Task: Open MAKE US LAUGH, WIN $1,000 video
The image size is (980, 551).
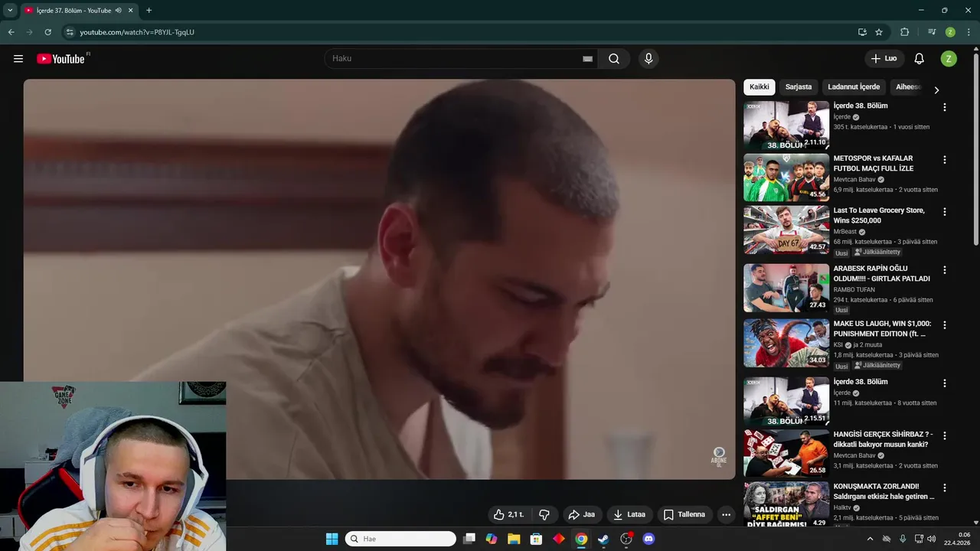Action: pyautogui.click(x=882, y=329)
